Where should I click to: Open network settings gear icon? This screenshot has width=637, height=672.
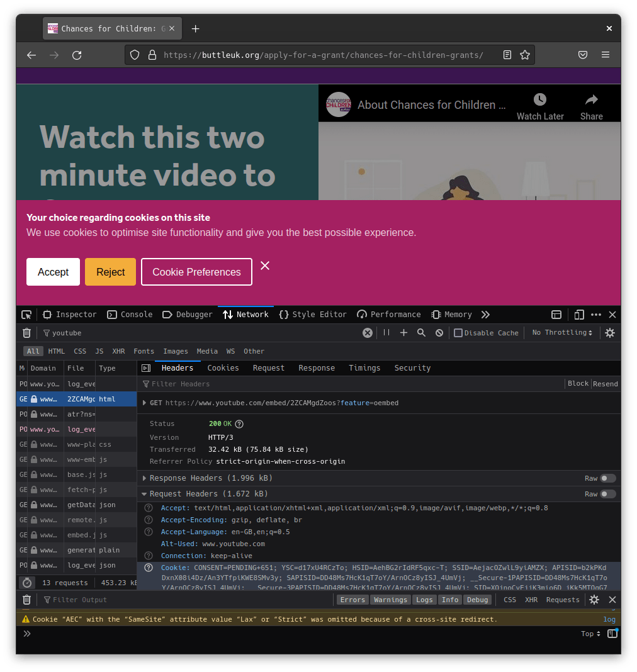(610, 333)
